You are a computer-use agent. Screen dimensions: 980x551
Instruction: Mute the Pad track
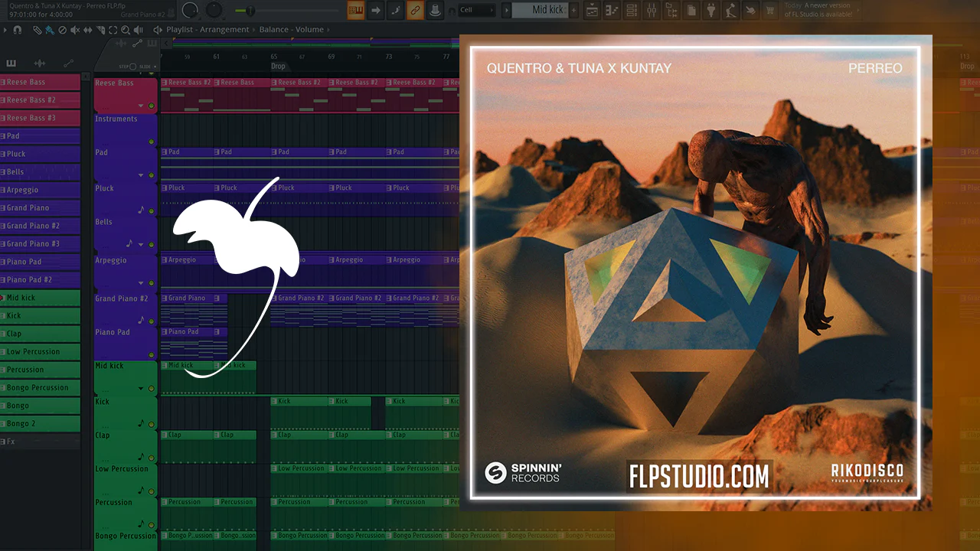tap(152, 175)
